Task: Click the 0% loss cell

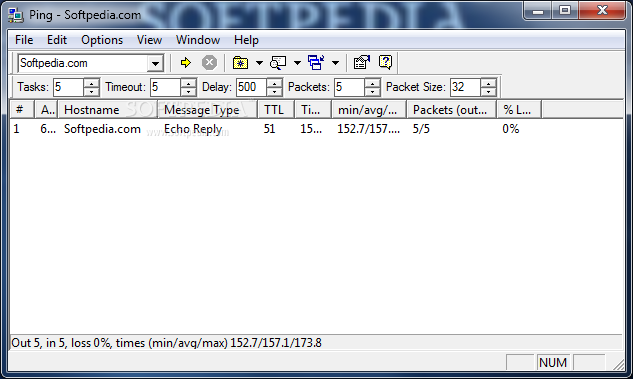Action: pyautogui.click(x=511, y=129)
